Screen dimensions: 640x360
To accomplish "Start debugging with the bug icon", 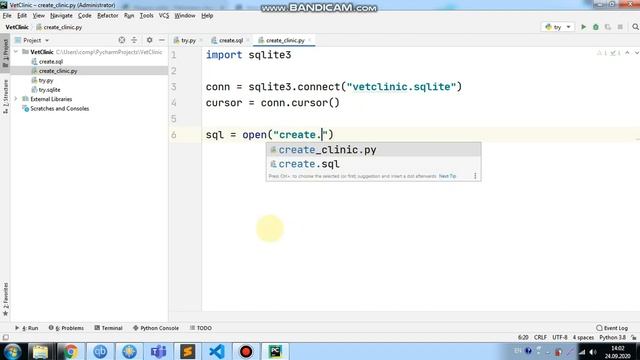I will [596, 27].
